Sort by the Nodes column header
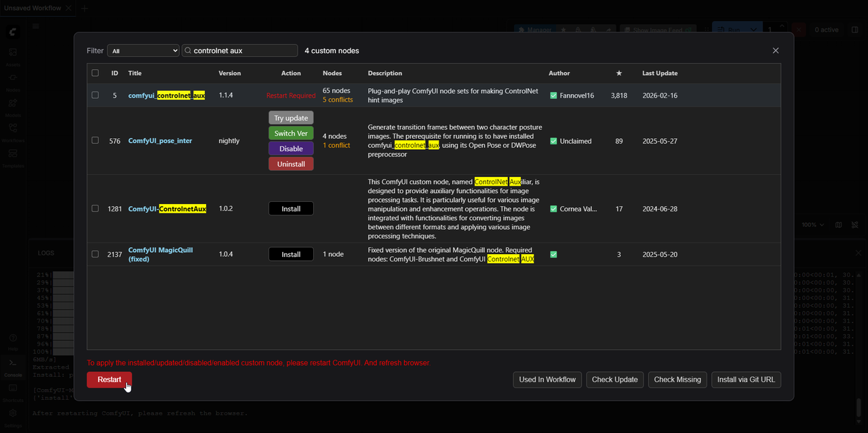This screenshot has height=433, width=868. point(332,73)
